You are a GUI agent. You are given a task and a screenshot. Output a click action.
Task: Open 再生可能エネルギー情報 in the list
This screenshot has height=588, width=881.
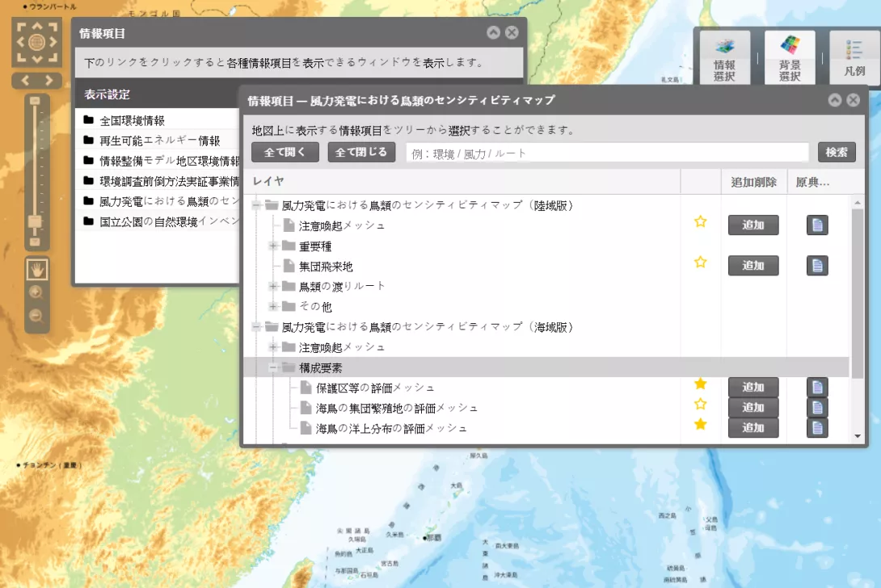159,141
